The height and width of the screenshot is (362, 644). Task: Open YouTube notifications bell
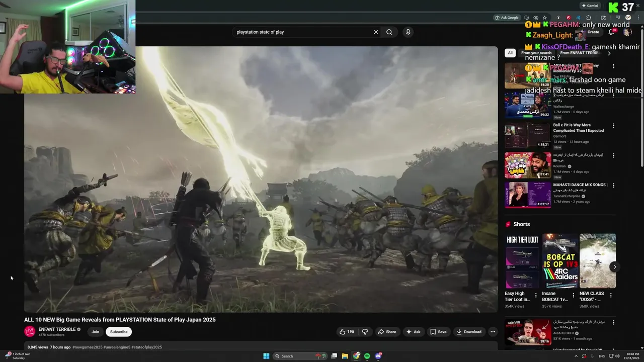coord(611,32)
